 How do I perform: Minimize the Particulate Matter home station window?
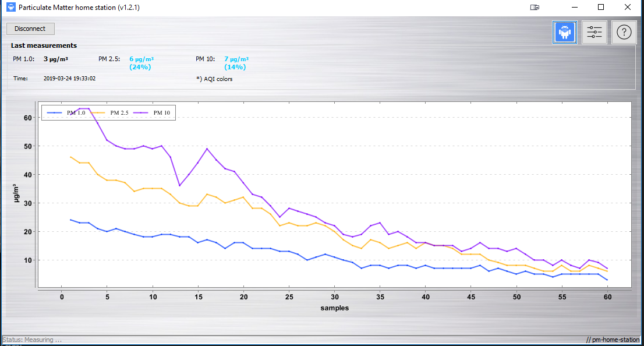tap(574, 8)
